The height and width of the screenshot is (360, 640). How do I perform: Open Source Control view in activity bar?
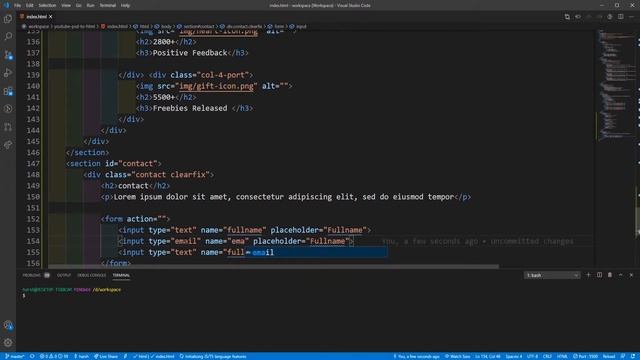coord(8,55)
